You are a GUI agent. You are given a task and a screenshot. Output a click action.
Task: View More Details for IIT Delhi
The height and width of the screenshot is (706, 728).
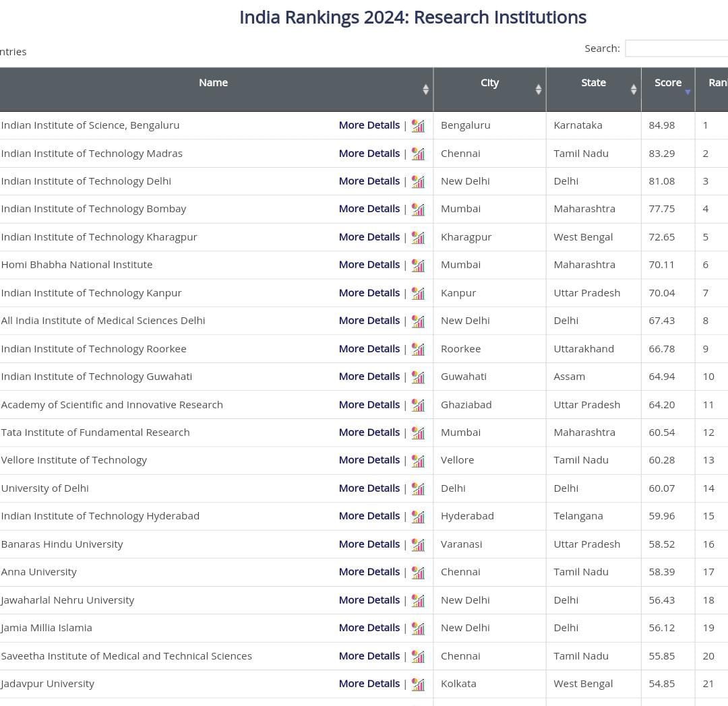tap(369, 181)
